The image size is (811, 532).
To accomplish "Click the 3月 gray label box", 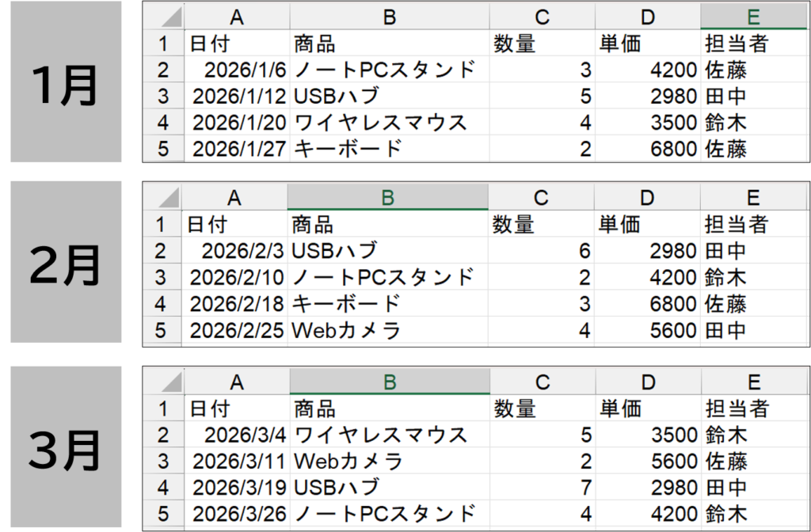I will 66,446.
